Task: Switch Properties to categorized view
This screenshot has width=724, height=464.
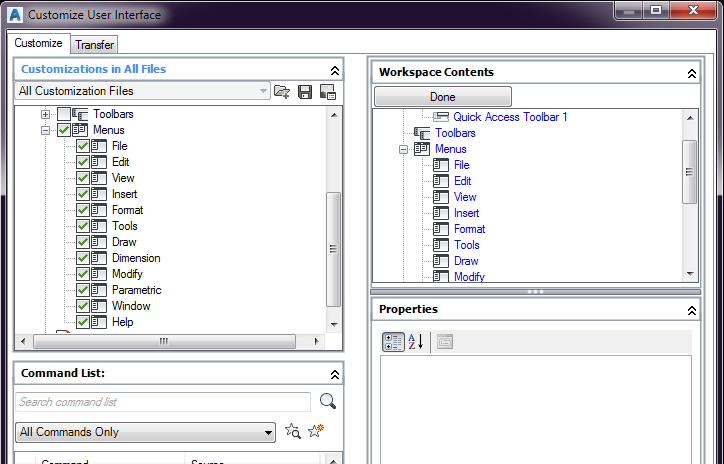Action: point(393,342)
